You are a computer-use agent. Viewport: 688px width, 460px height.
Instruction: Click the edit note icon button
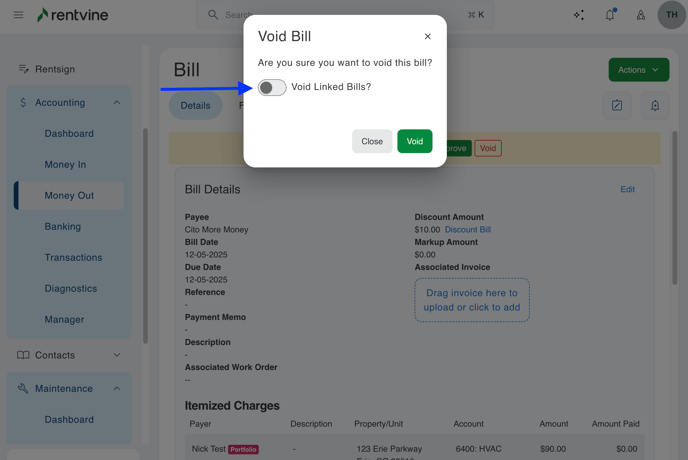[x=617, y=106]
